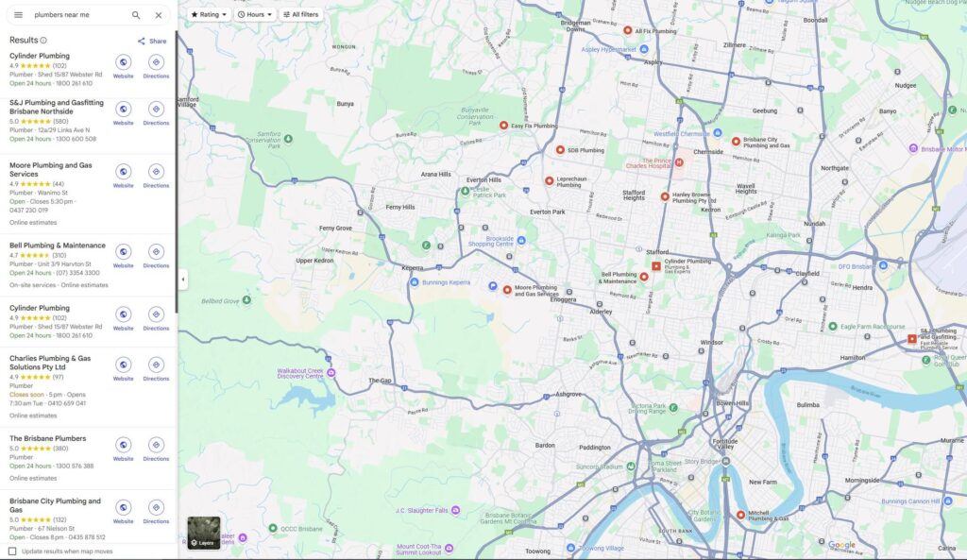Click the Aspley Hypermarket marker
Viewport: 967px width, 560px height.
coord(644,49)
